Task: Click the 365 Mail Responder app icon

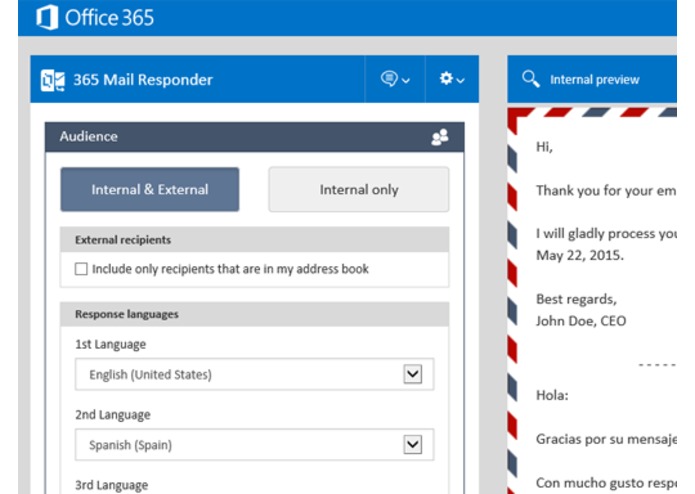Action: 53,80
